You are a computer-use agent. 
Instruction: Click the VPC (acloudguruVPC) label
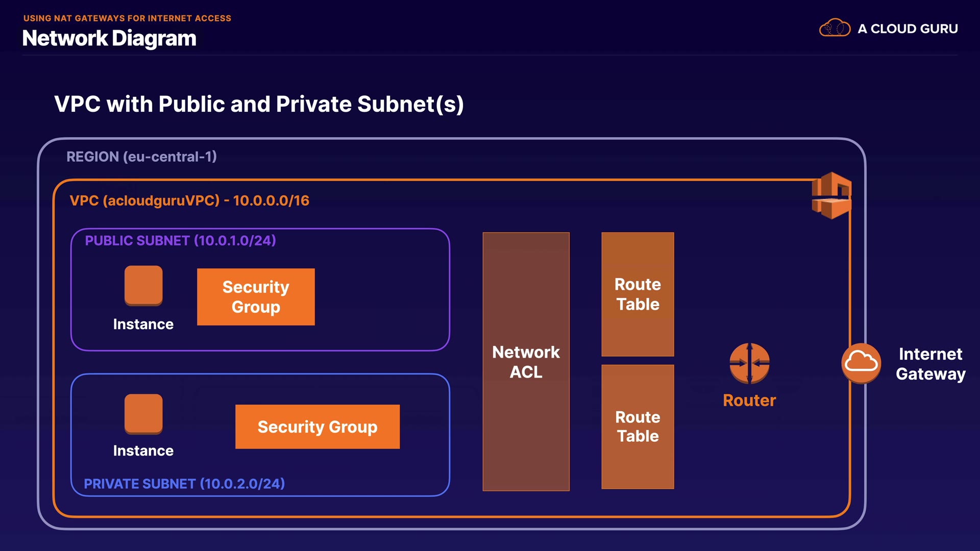click(189, 201)
